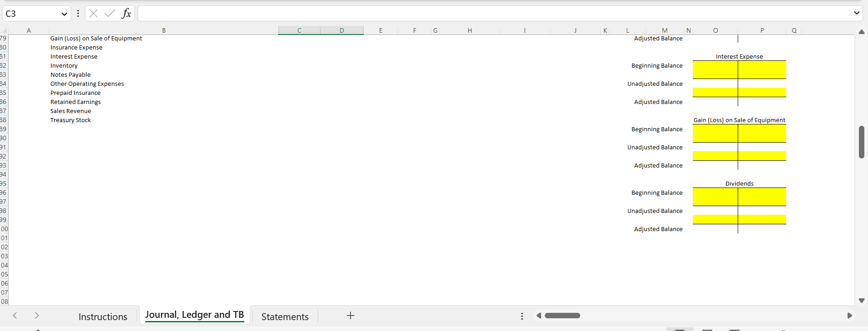Click the three-dot handle beside the horizontal scrollbar
The height and width of the screenshot is (331, 868).
[522, 316]
